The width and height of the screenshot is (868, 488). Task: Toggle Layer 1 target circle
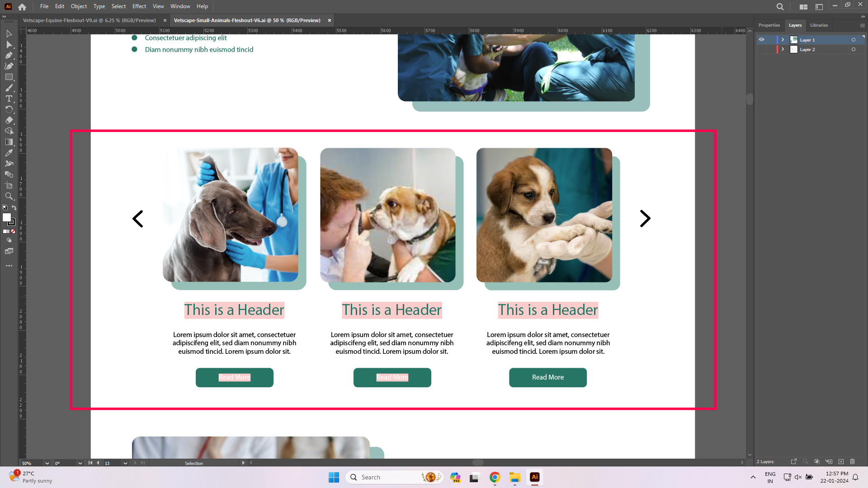(854, 40)
